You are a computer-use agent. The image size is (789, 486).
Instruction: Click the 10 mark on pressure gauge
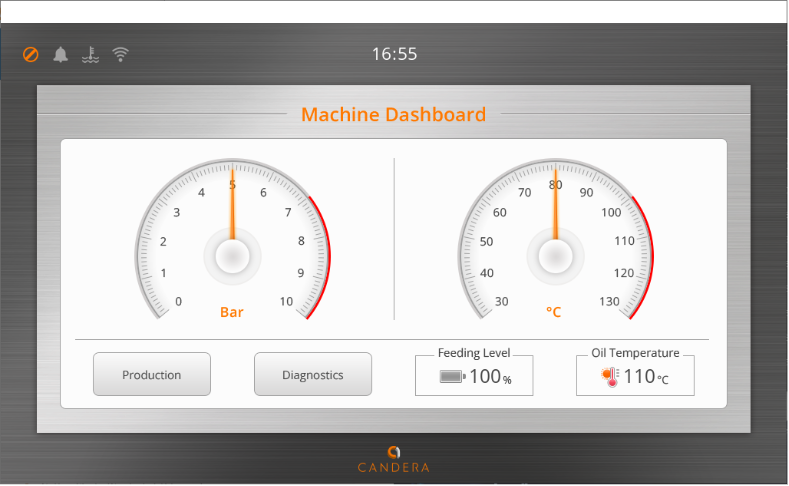coord(286,301)
